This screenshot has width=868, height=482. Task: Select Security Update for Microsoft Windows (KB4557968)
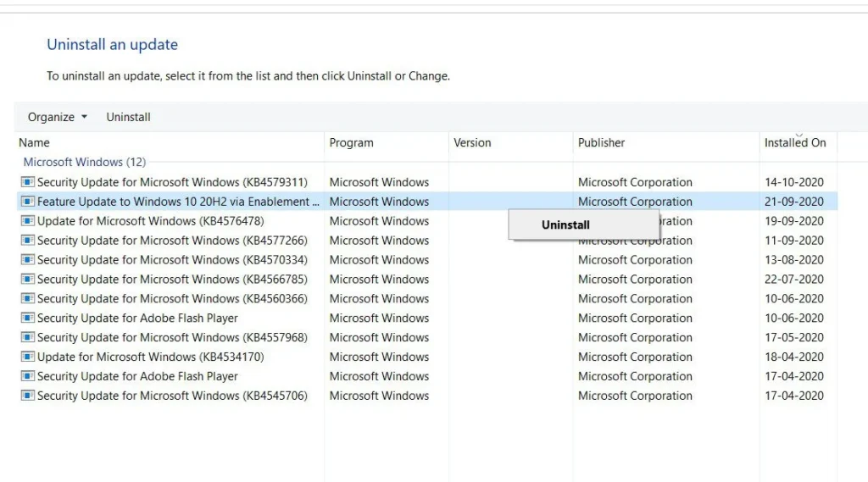(172, 337)
